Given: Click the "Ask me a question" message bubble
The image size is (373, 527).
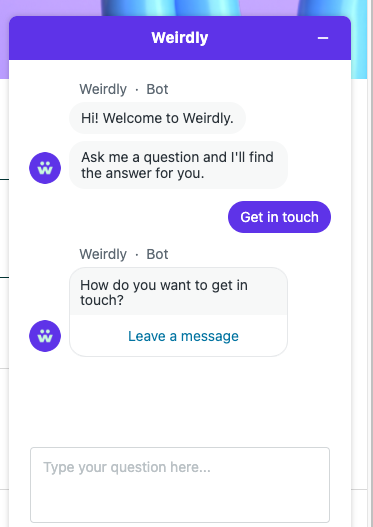Looking at the screenshot, I should [178, 165].
